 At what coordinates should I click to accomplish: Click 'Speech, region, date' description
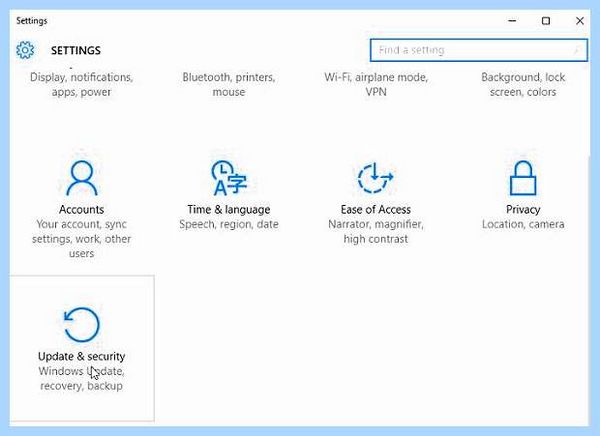[x=229, y=224]
